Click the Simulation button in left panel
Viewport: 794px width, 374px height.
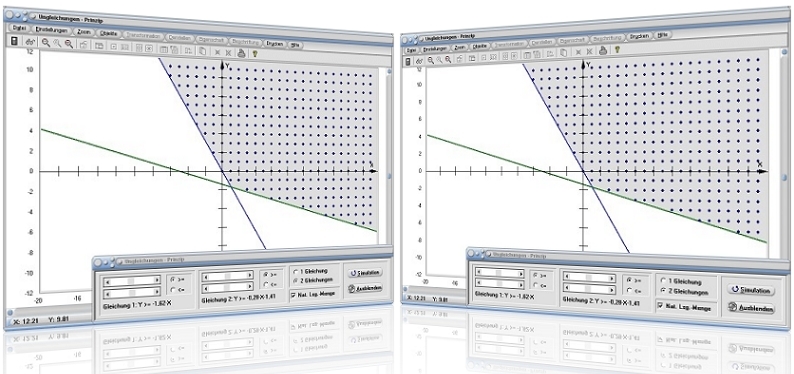365,273
